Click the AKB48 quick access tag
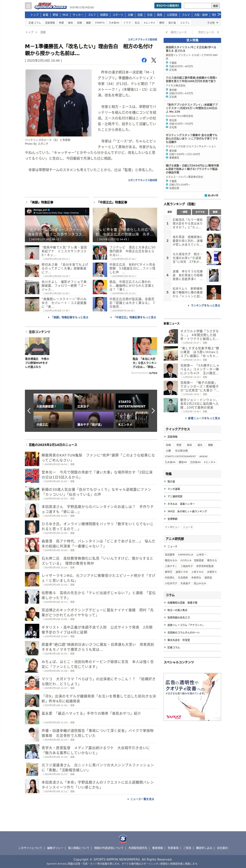The height and width of the screenshot is (868, 246). [203, 456]
